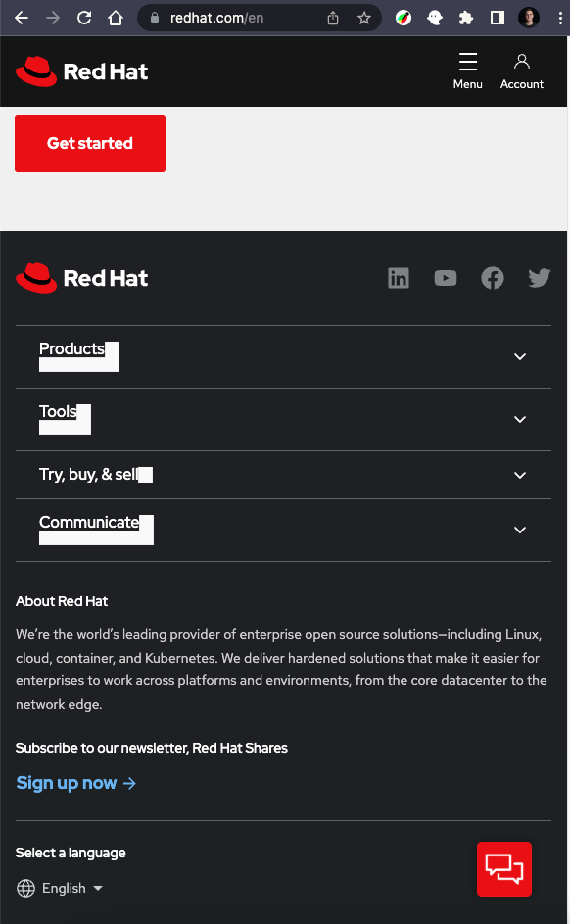This screenshot has width=570, height=924.
Task: Click the Facebook social media icon
Action: point(493,278)
